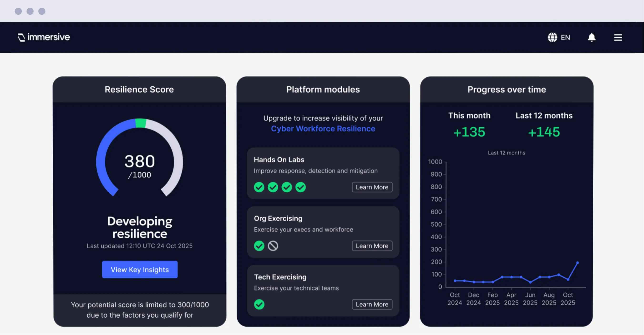The image size is (644, 335).
Task: Click the green checkmark in Tech Exercising
Action: click(x=259, y=304)
